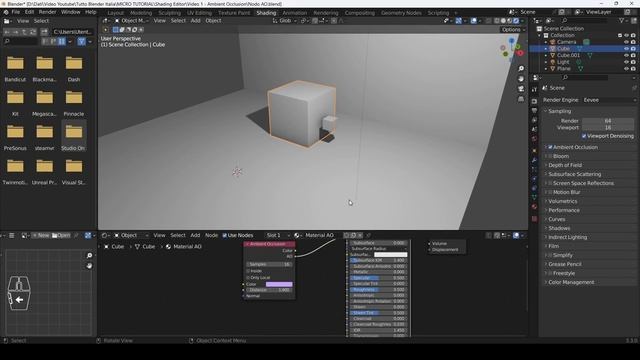Viewport: 640px width, 360px height.
Task: Enable the Screen Space Reflections checkbox
Action: [x=550, y=183]
